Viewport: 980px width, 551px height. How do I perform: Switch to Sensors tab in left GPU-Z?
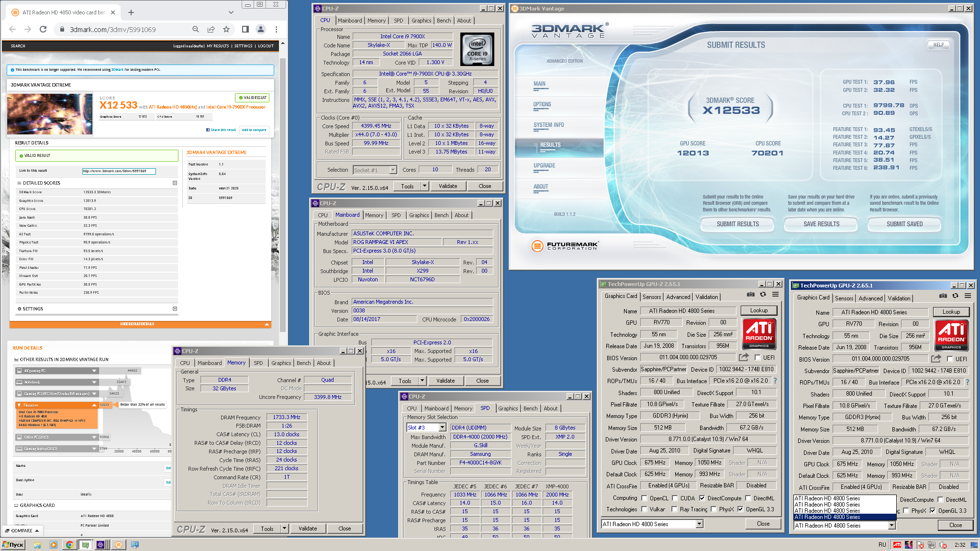[x=652, y=297]
